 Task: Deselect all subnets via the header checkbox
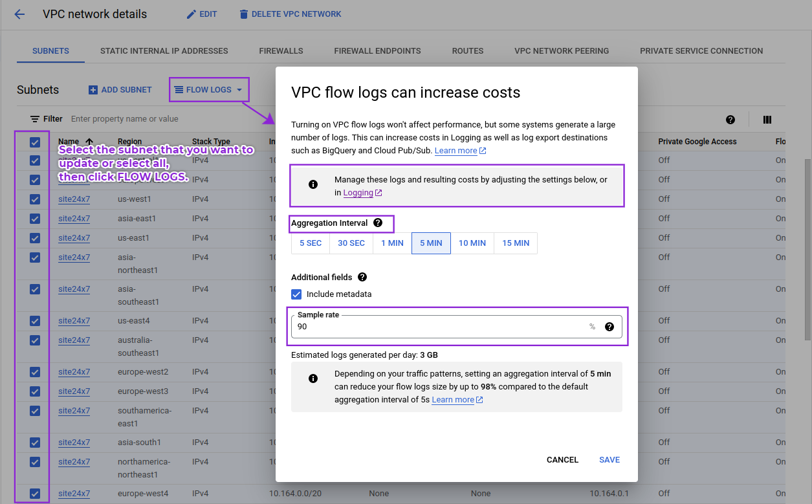tap(34, 142)
